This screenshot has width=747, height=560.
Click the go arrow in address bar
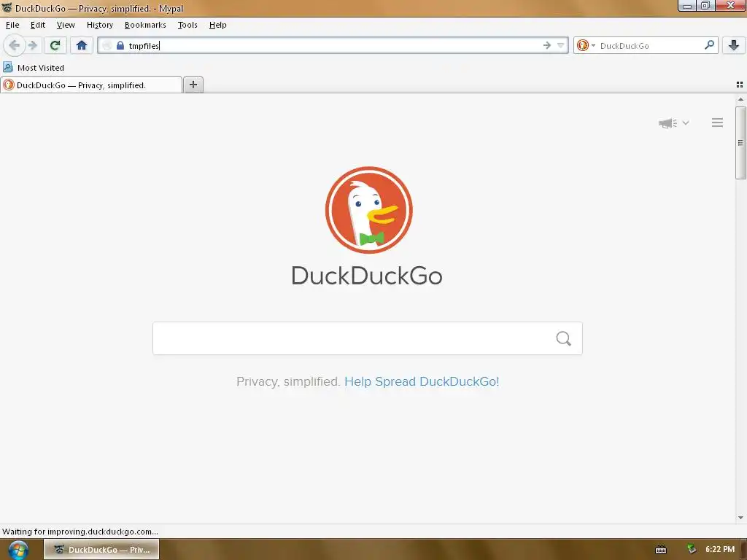[x=547, y=46]
